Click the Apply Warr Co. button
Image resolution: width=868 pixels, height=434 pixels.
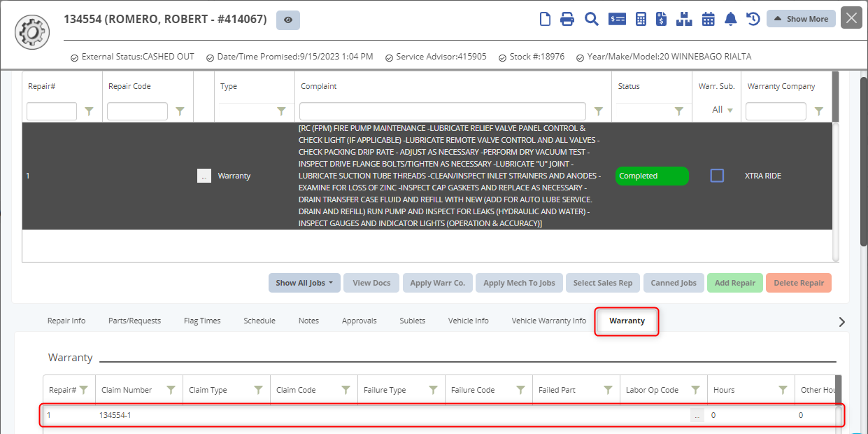click(x=437, y=283)
